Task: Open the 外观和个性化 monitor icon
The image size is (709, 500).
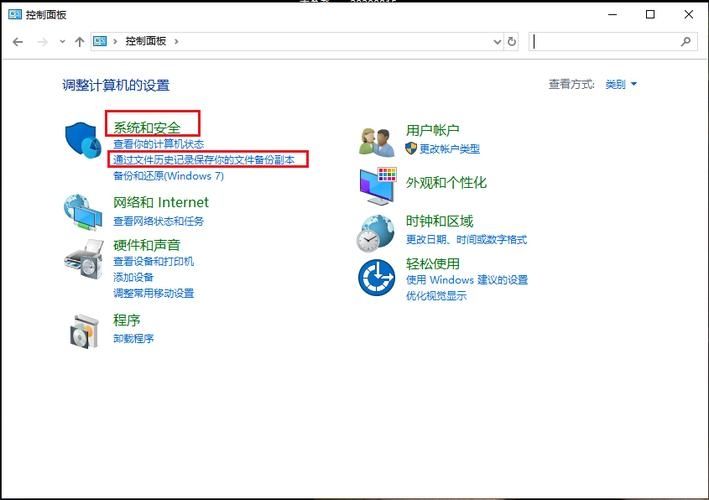Action: click(378, 186)
